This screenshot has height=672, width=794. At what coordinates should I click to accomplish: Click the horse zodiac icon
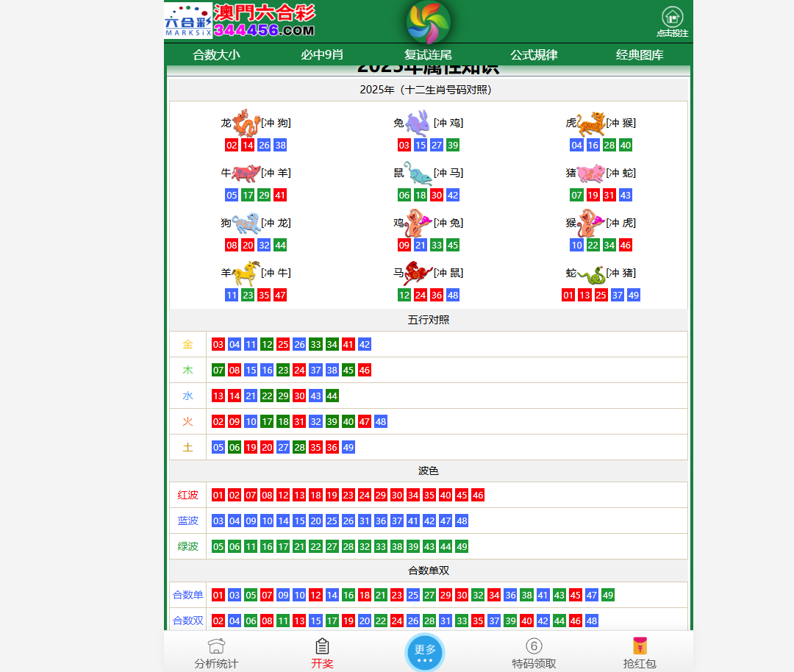pyautogui.click(x=418, y=274)
